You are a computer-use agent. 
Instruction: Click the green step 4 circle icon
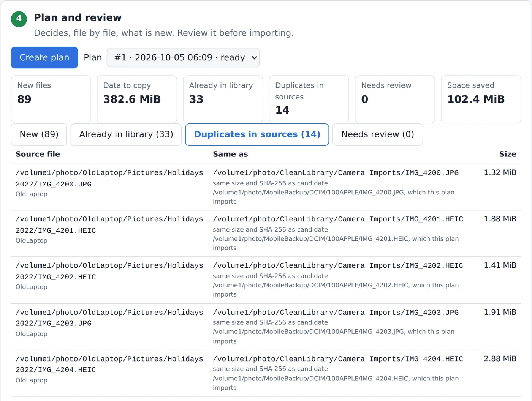coord(19,19)
